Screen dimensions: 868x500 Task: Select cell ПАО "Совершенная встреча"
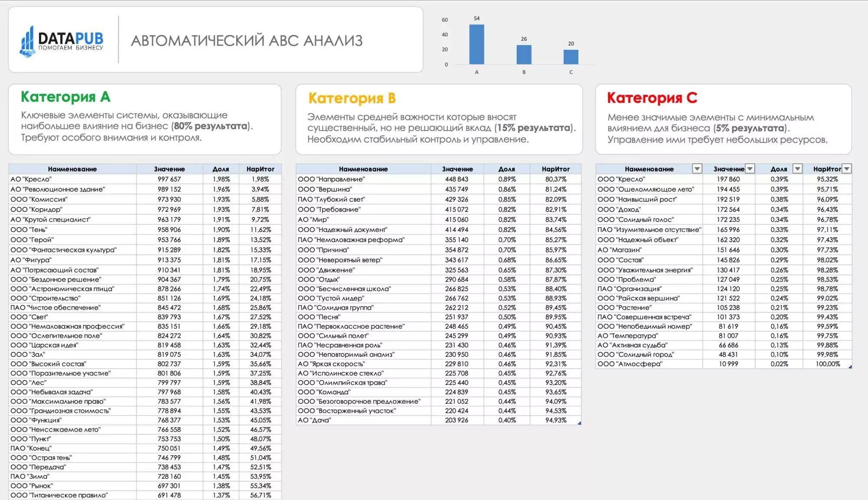649,317
